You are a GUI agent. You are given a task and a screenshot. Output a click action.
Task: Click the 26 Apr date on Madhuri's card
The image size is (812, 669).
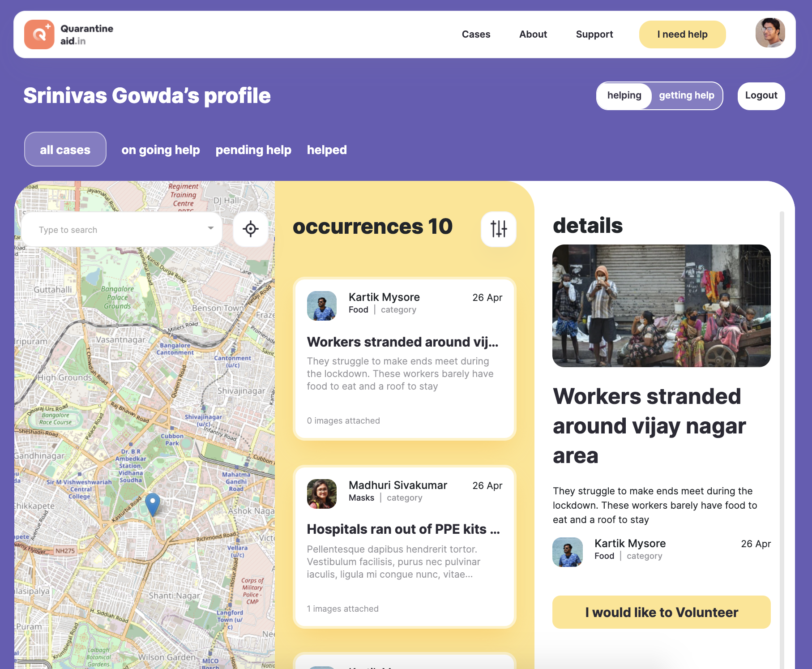(487, 485)
